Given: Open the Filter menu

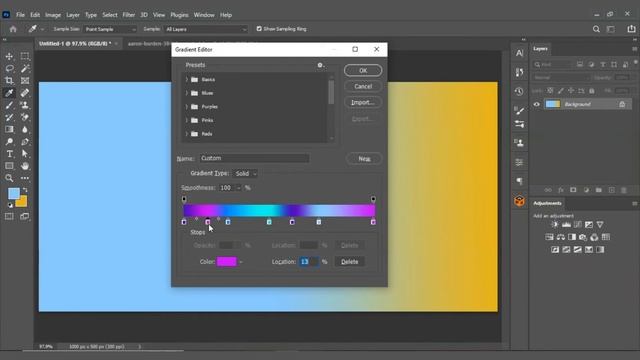Looking at the screenshot, I should [129, 15].
